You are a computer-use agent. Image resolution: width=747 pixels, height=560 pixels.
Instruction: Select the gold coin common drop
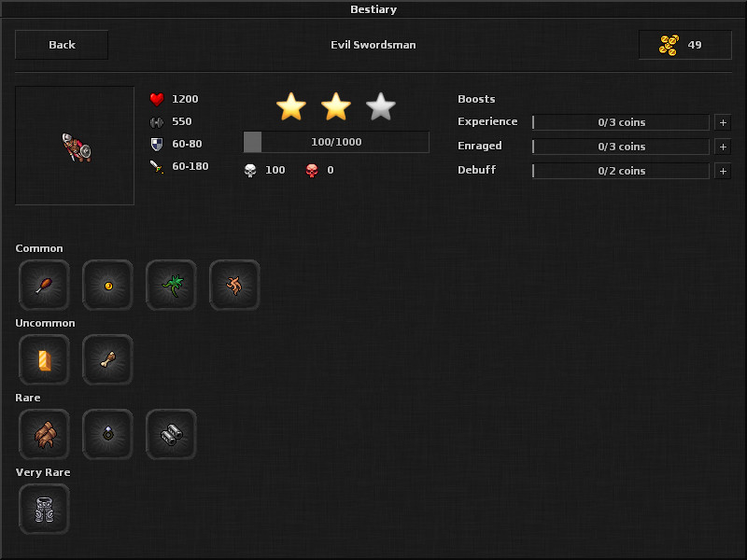click(x=107, y=286)
